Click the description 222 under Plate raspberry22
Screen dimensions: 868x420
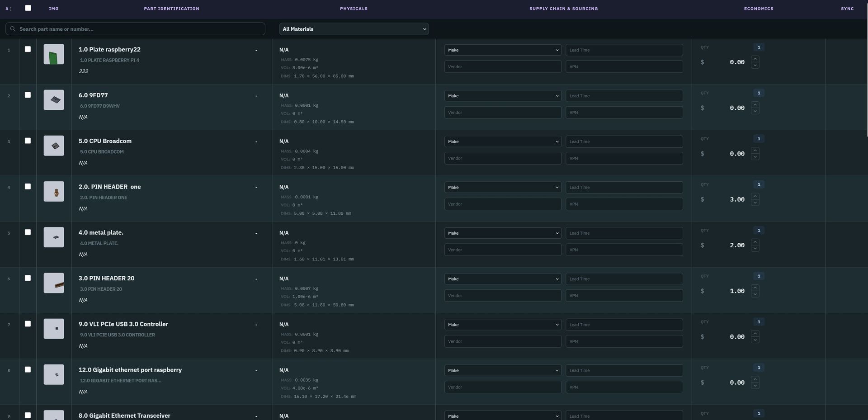[x=83, y=71]
